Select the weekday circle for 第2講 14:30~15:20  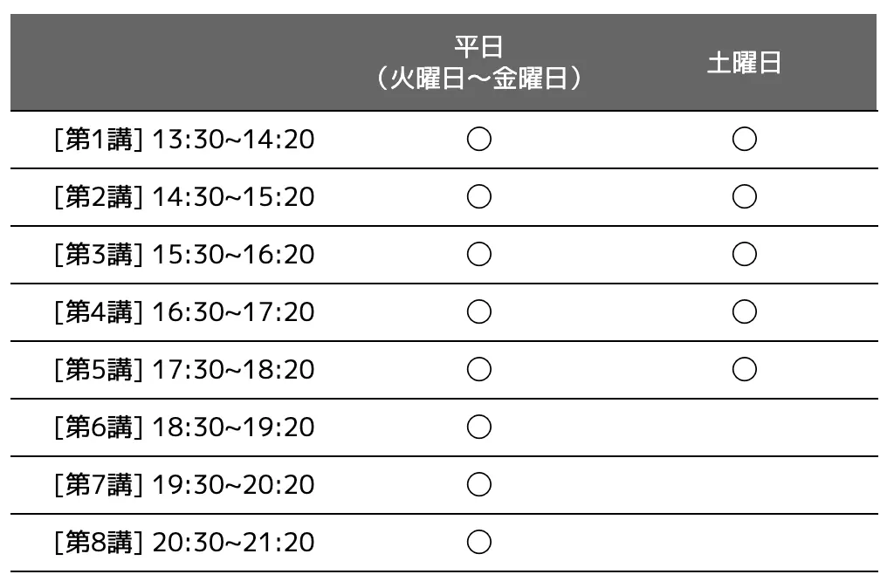(479, 197)
